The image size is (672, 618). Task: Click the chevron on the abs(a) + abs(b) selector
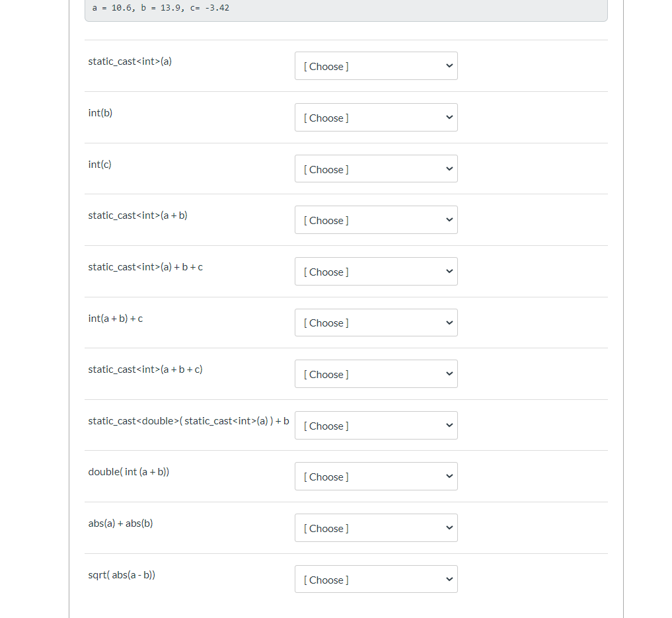pyautogui.click(x=449, y=527)
